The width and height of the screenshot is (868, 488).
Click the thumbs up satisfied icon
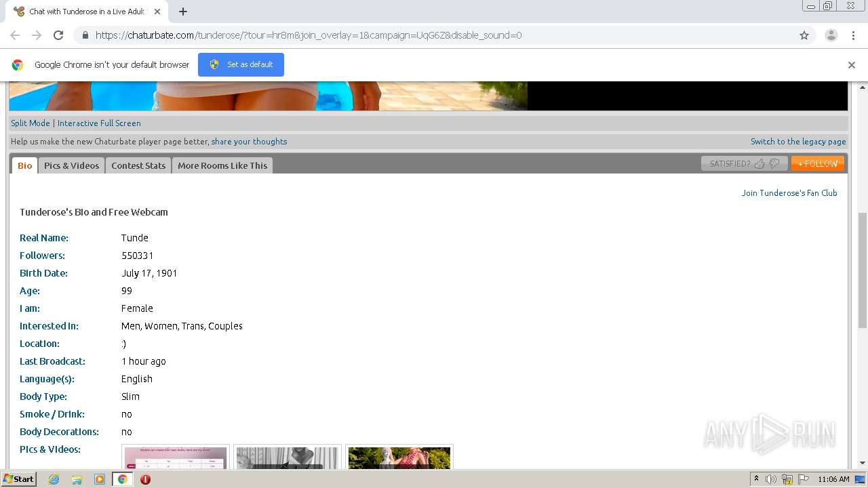click(x=759, y=164)
